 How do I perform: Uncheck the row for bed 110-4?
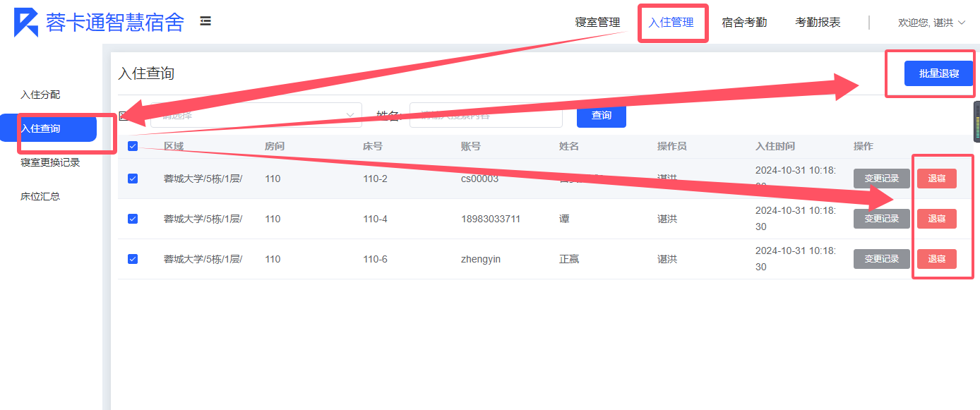(133, 219)
